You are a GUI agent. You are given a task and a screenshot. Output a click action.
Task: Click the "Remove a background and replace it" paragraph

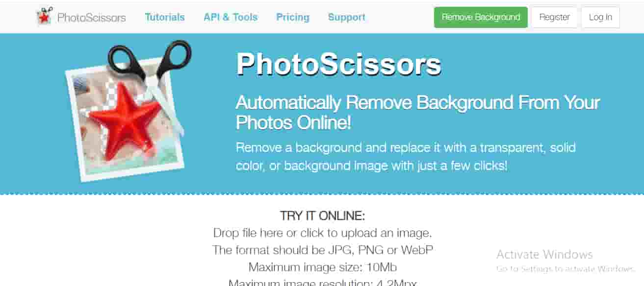pyautogui.click(x=406, y=156)
